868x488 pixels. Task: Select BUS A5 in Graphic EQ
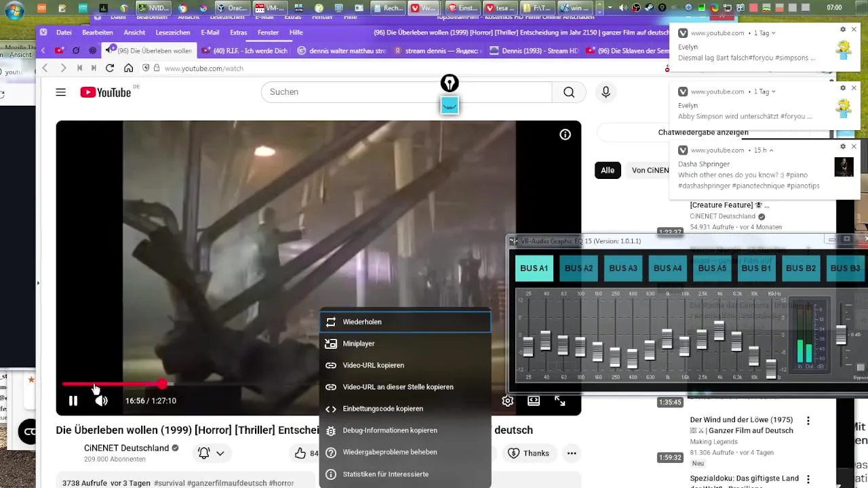[712, 268]
